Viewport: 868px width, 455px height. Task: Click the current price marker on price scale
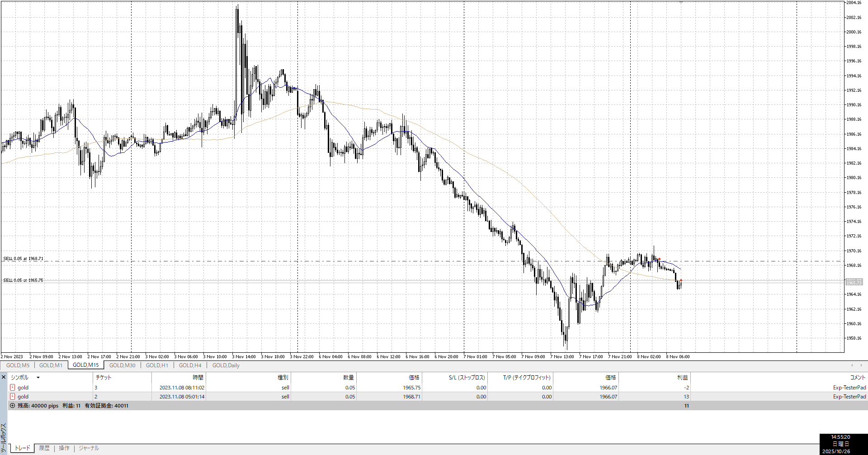[854, 282]
